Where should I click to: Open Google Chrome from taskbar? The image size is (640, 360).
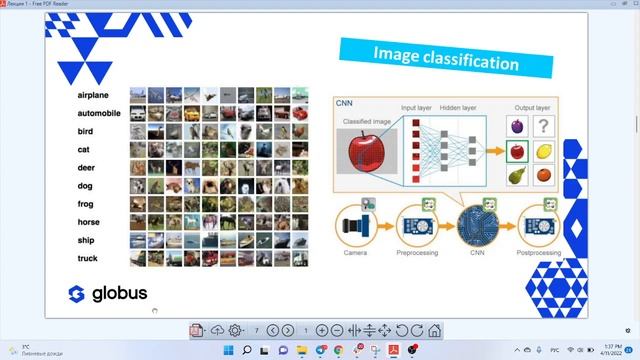pos(338,350)
